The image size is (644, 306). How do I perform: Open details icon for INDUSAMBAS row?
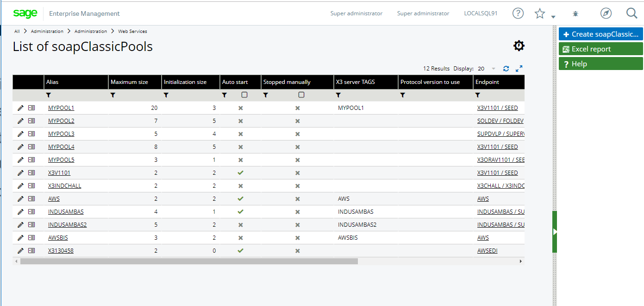click(x=31, y=211)
